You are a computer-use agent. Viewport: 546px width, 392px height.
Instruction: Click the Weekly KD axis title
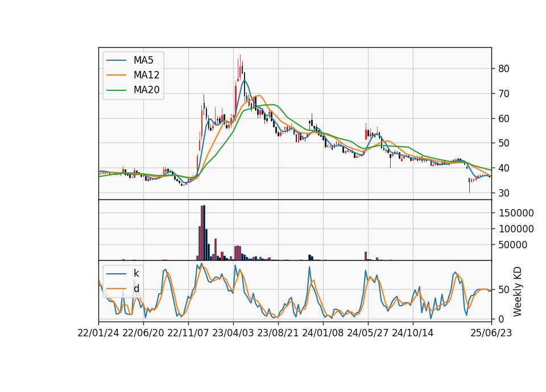pyautogui.click(x=518, y=291)
